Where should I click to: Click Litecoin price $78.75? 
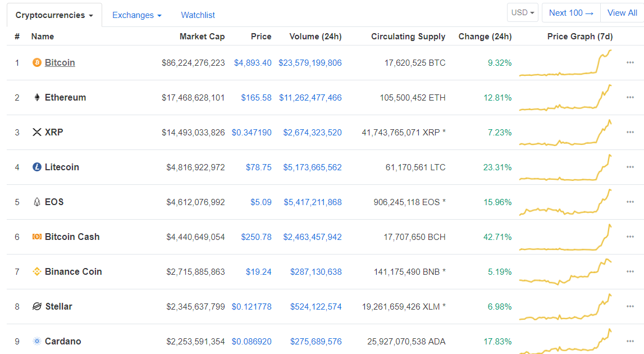(x=259, y=167)
